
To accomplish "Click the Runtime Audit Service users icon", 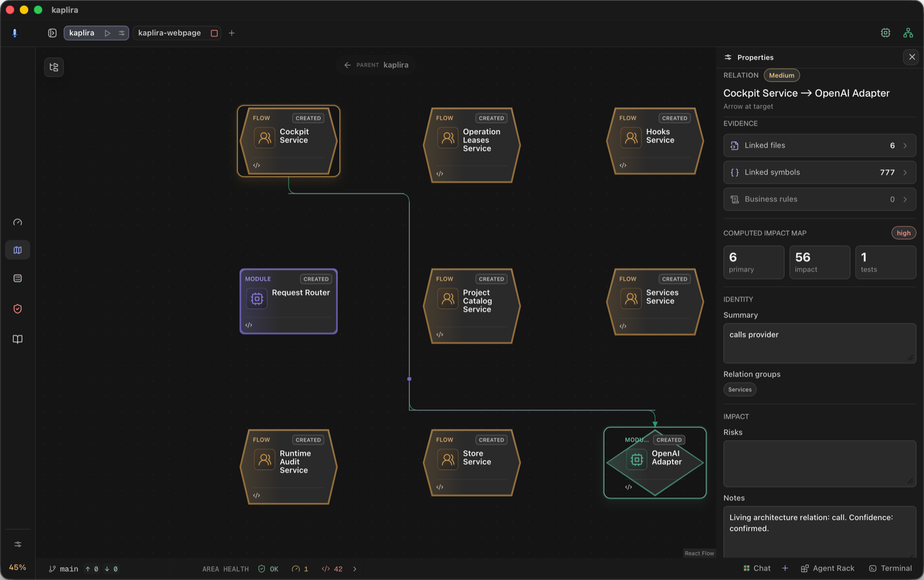I will tap(264, 460).
